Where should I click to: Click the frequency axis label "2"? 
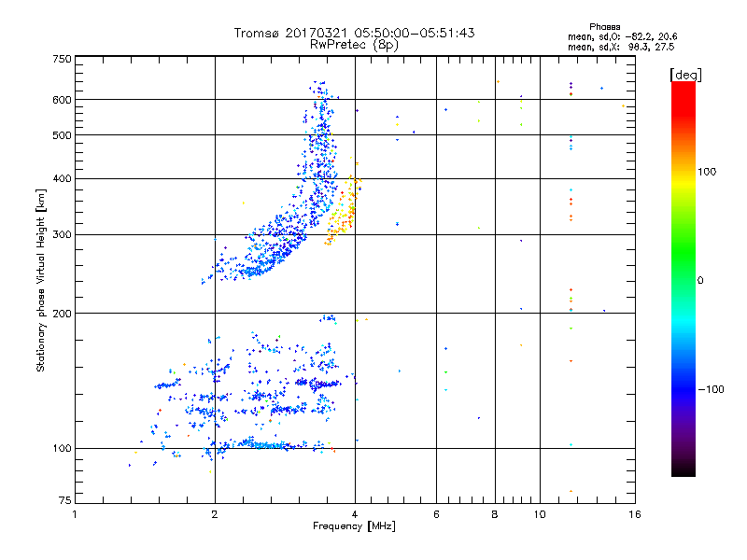tap(215, 514)
